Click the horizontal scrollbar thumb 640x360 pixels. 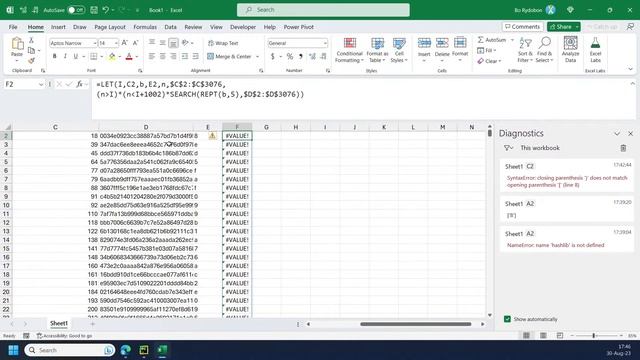416,324
